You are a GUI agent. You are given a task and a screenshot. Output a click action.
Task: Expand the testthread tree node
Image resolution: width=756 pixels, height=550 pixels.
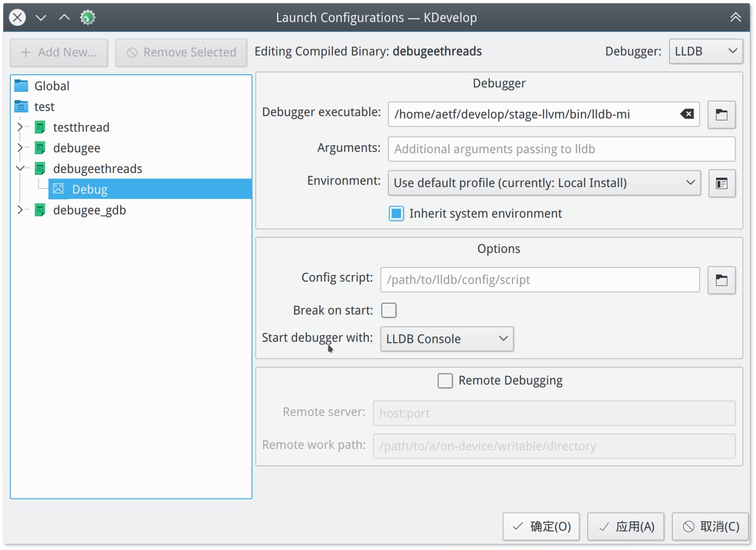pos(20,127)
